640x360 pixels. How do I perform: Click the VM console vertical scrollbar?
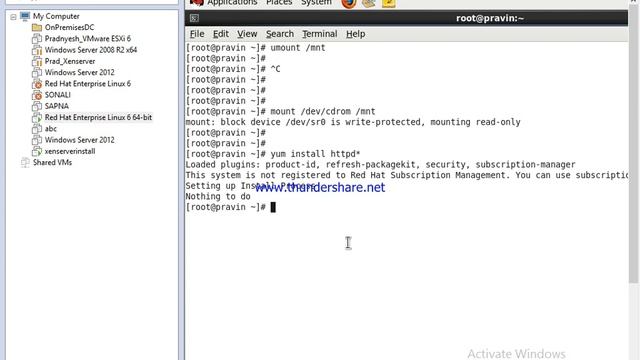634,143
